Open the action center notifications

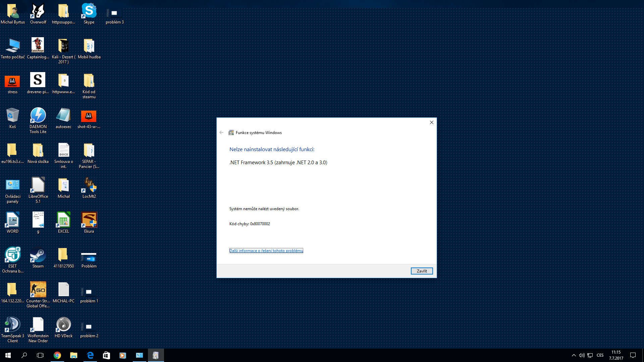pos(633,355)
